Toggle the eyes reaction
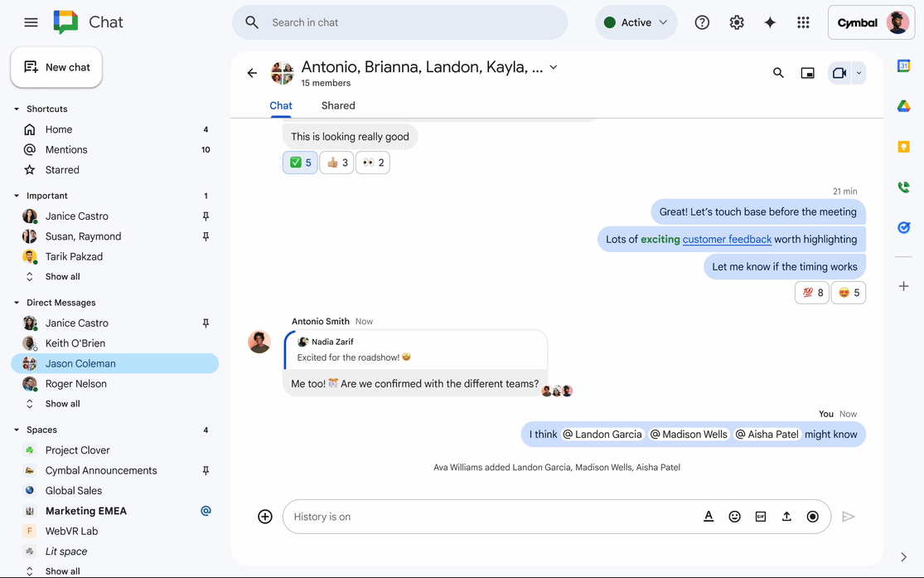Screen dimensions: 924x578 coord(372,163)
